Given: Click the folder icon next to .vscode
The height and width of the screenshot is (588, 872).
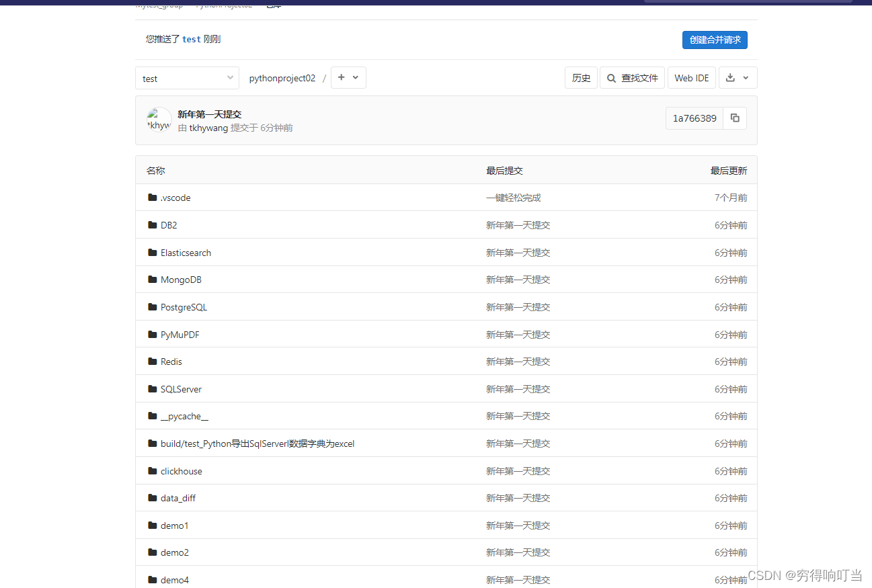Looking at the screenshot, I should click(152, 198).
